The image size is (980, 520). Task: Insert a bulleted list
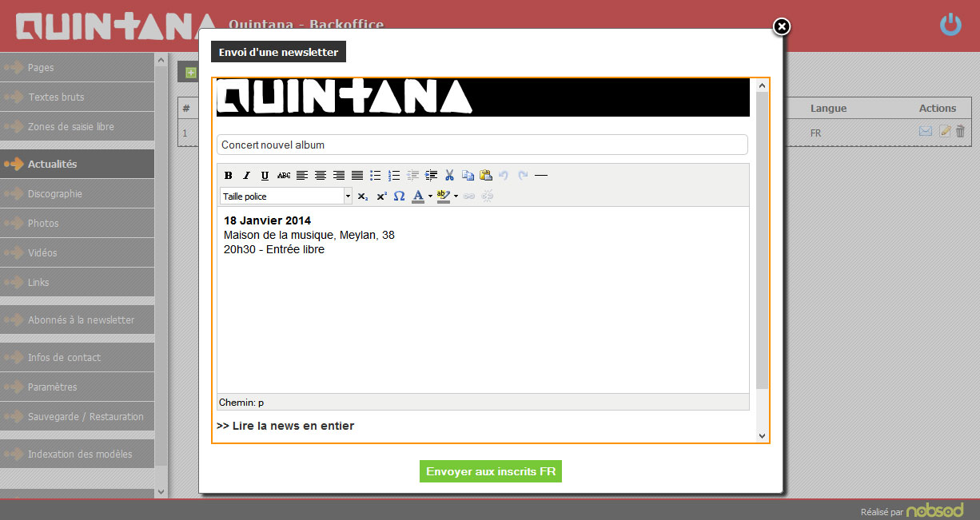coord(376,175)
